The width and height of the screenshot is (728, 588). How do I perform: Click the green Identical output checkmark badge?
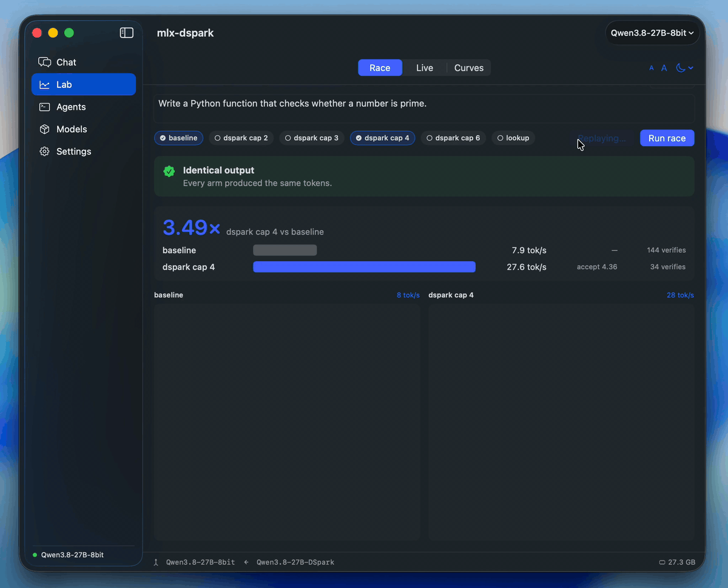coord(169,172)
